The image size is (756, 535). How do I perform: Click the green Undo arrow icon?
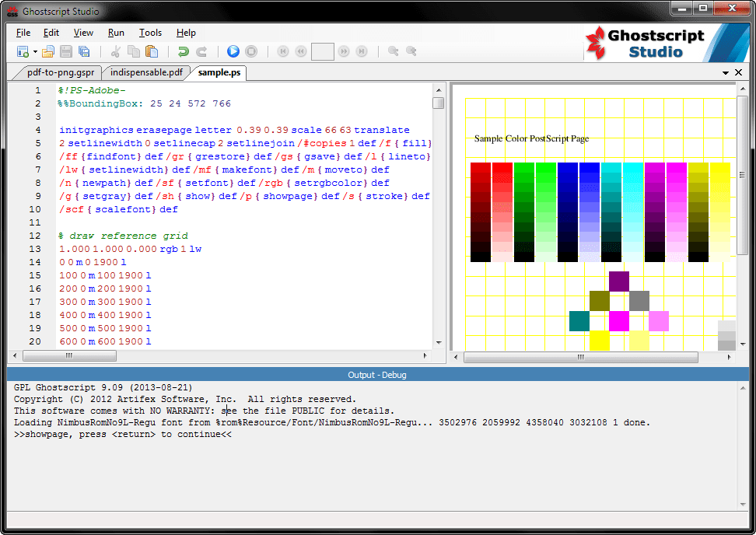pyautogui.click(x=184, y=51)
